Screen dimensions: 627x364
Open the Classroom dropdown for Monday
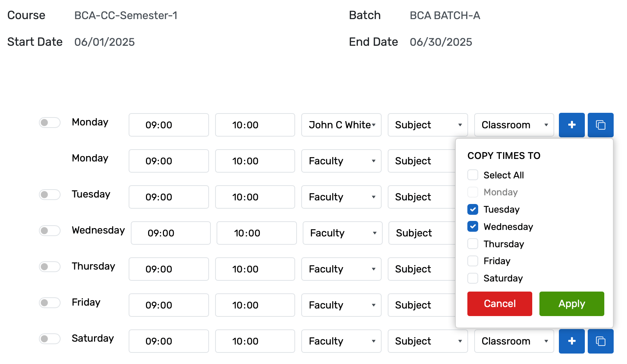coord(514,125)
